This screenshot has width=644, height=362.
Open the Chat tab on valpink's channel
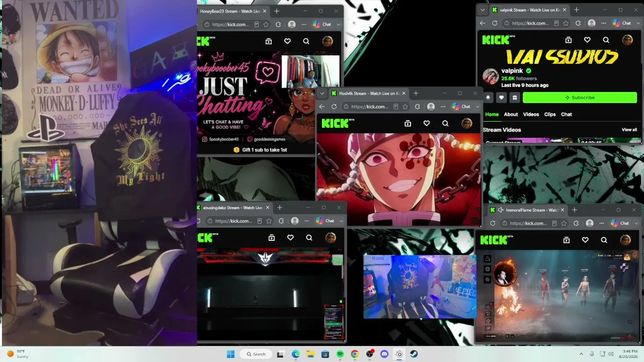(x=567, y=114)
